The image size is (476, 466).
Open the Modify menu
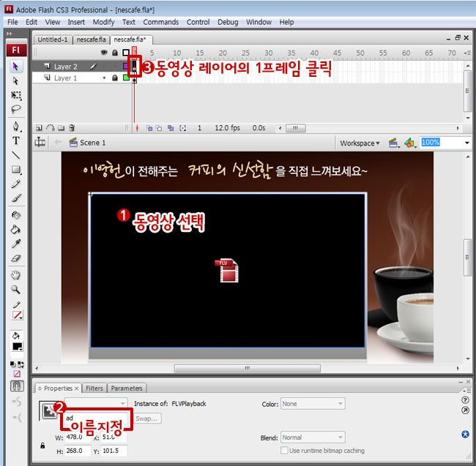pos(103,22)
